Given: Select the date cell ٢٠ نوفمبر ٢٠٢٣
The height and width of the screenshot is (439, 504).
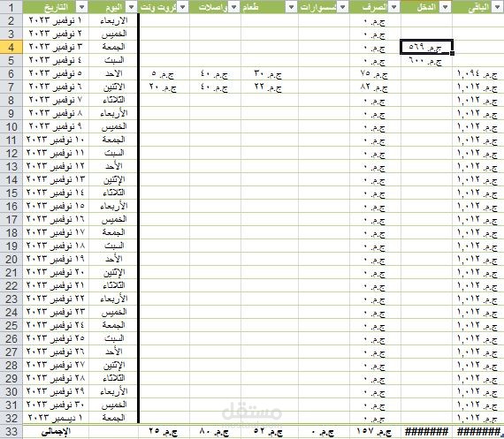Looking at the screenshot, I should (x=56, y=272).
